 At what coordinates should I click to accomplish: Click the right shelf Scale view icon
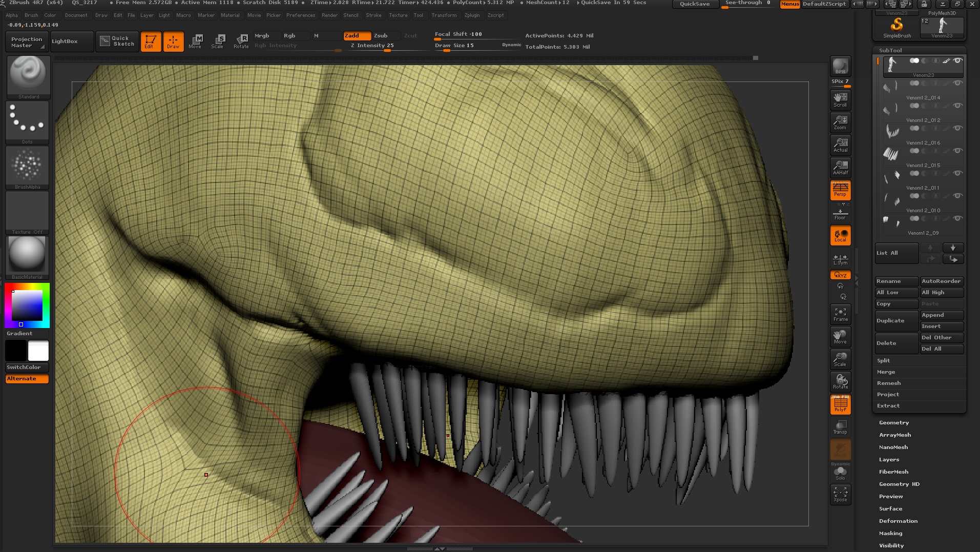(840, 360)
